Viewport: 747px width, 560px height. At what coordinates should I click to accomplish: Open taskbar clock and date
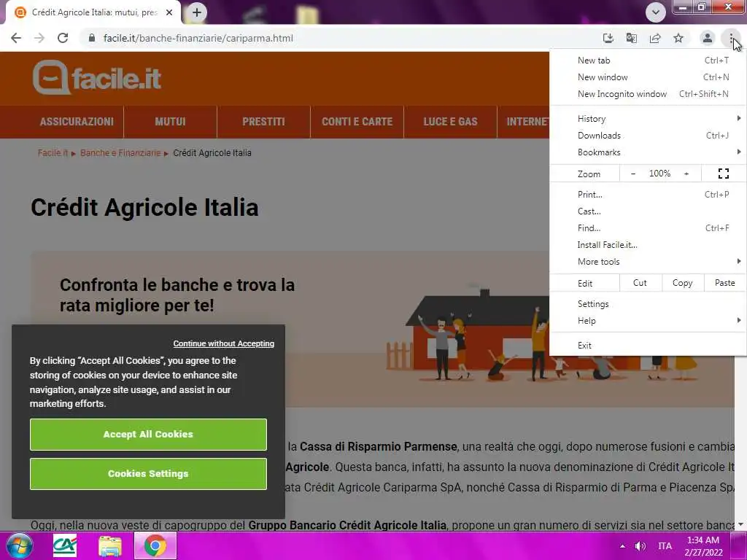(x=704, y=546)
